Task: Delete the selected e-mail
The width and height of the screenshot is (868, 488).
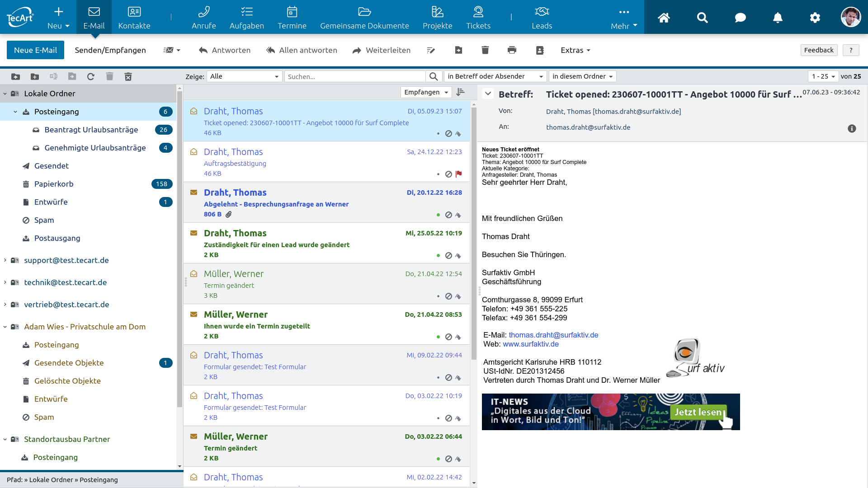Action: (x=485, y=50)
